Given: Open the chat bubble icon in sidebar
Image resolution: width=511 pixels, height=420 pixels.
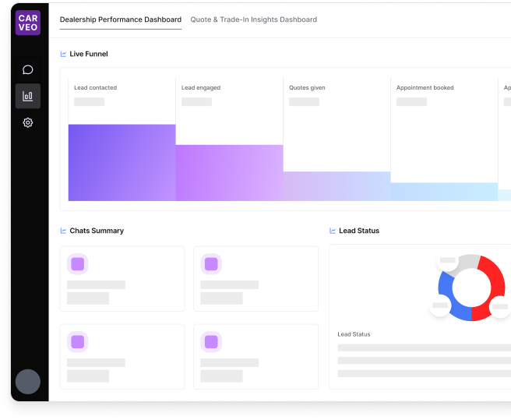Looking at the screenshot, I should pos(28,70).
